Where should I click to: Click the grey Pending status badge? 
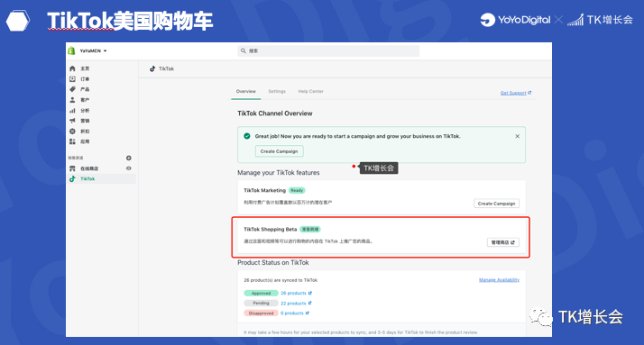[x=261, y=304]
